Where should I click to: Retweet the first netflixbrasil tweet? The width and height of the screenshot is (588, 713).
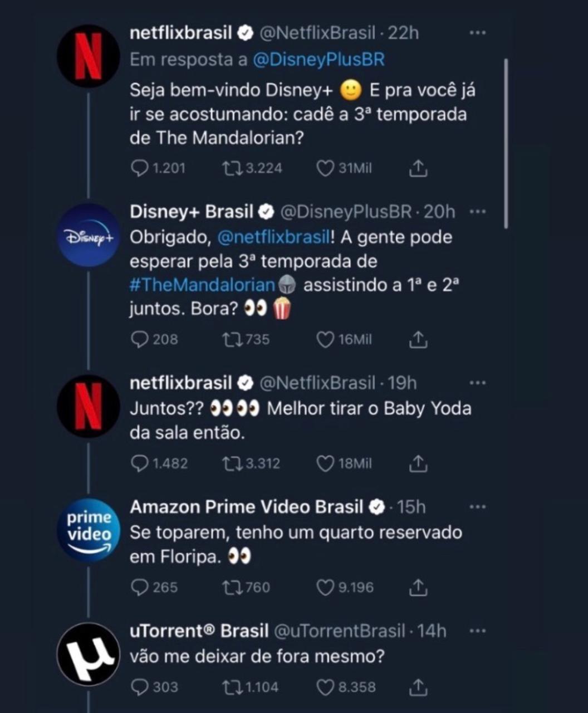[x=229, y=168]
